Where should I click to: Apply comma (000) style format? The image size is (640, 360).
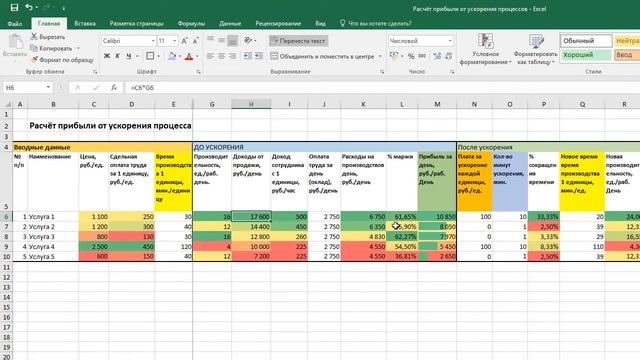pyautogui.click(x=422, y=56)
